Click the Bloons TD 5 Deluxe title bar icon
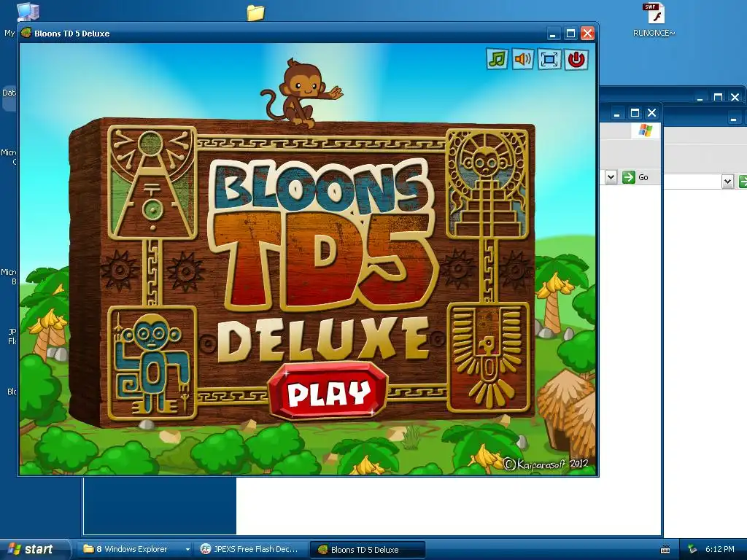This screenshot has width=747, height=560. [26, 33]
